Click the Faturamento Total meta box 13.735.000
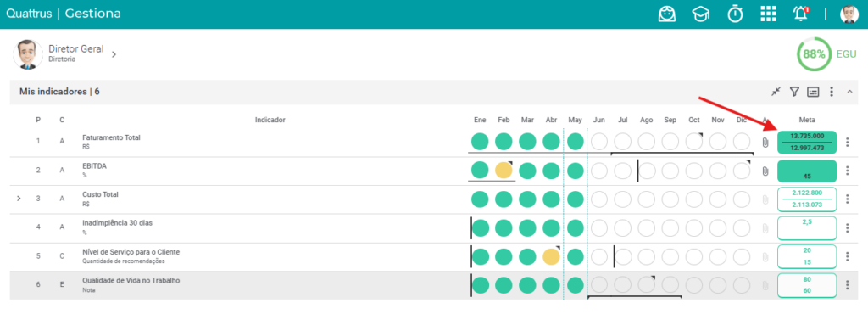This screenshot has height=314, width=868. (807, 143)
